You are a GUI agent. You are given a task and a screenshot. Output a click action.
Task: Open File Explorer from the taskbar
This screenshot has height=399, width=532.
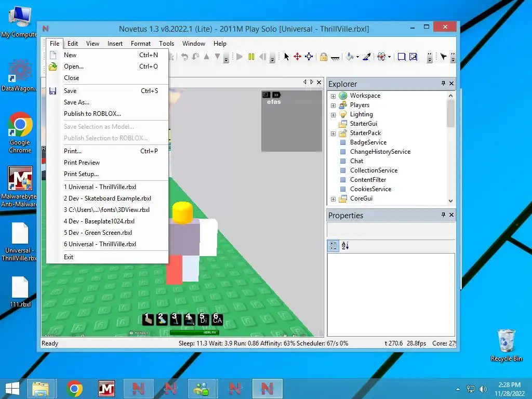(41, 389)
